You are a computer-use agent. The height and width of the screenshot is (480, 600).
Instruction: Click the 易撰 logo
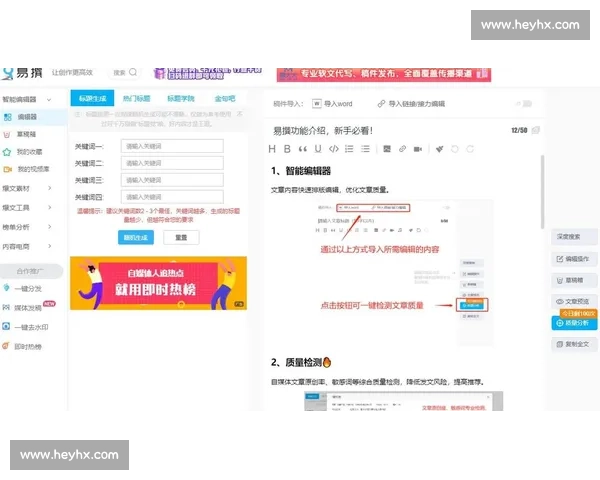(x=22, y=73)
